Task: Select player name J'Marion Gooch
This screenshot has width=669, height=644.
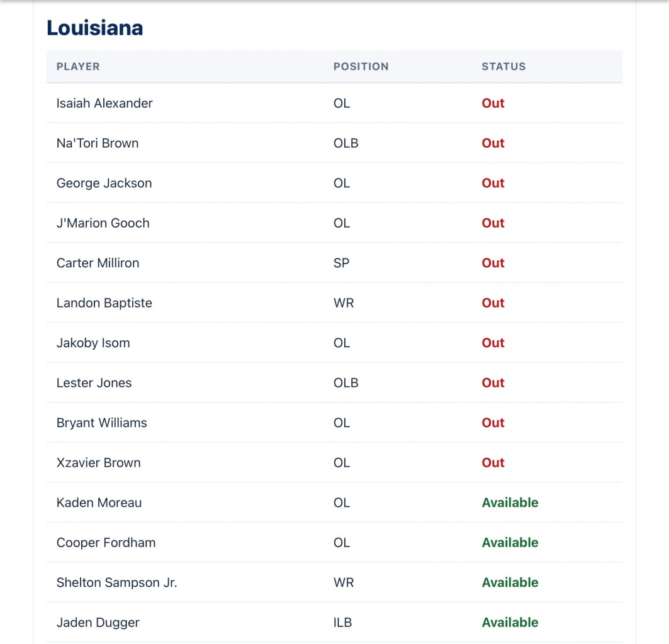Action: pyautogui.click(x=103, y=223)
